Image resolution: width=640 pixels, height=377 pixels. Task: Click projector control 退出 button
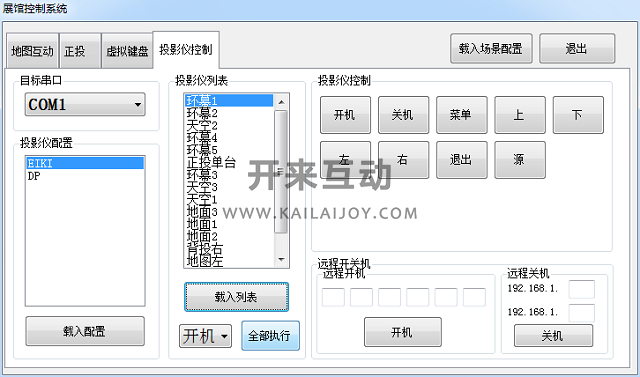pos(462,160)
